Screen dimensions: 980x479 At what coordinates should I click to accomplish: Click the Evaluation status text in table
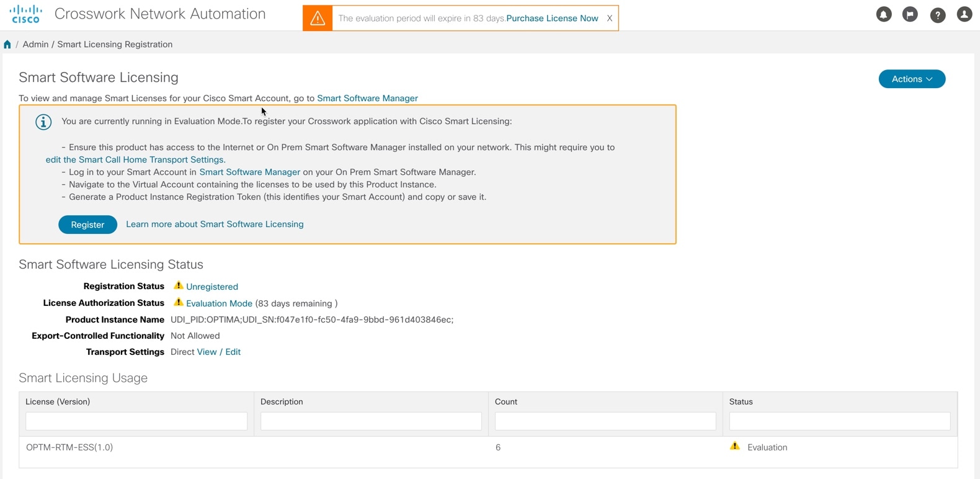[767, 447]
